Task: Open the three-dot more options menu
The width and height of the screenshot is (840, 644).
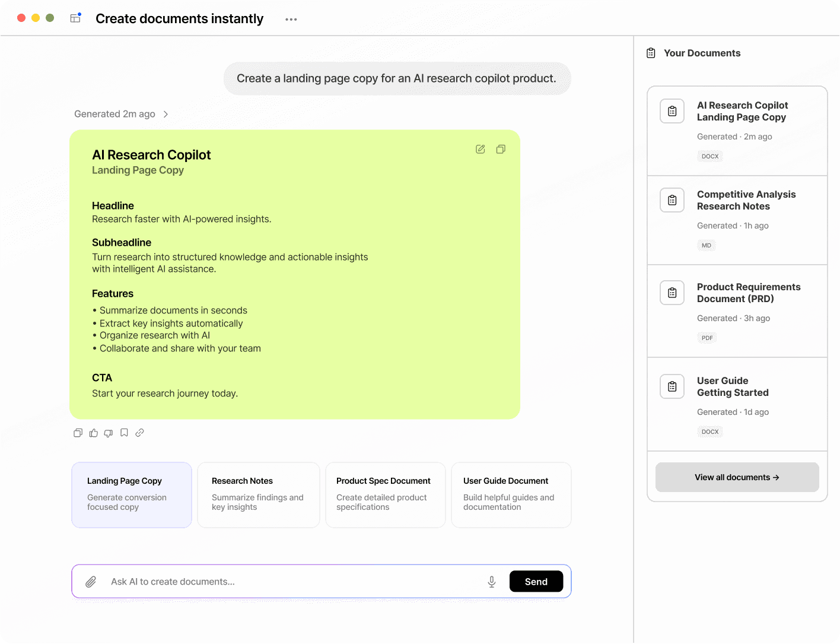Action: (291, 19)
